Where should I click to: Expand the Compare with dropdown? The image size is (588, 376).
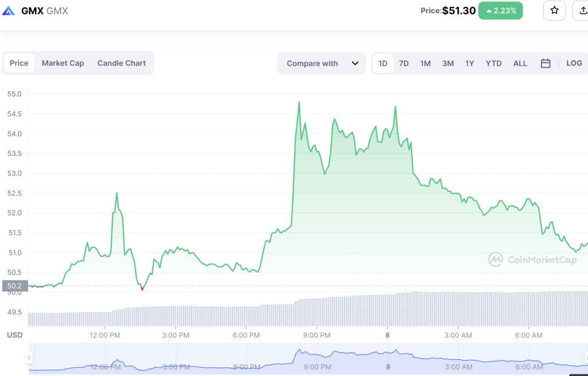(322, 63)
